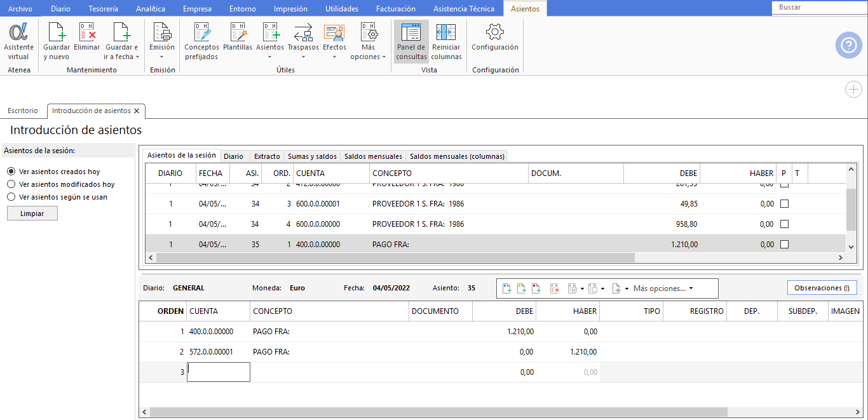Click the empty CUENTA cell in line 3

(219, 372)
